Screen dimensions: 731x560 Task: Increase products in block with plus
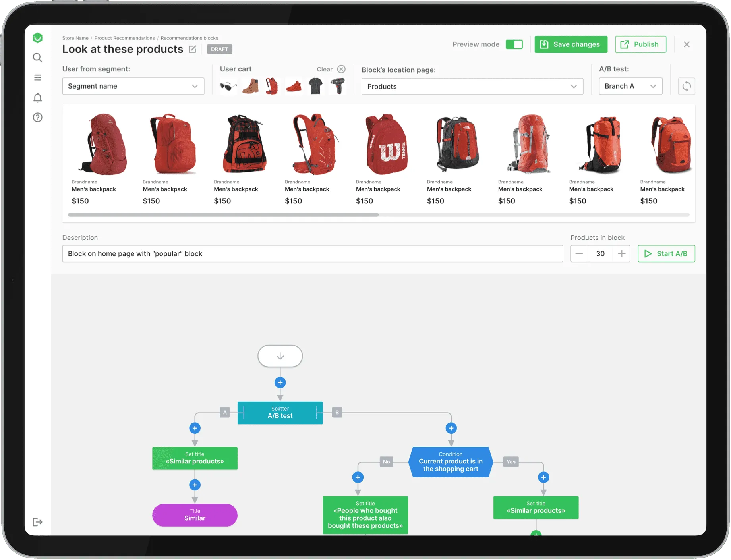(622, 254)
